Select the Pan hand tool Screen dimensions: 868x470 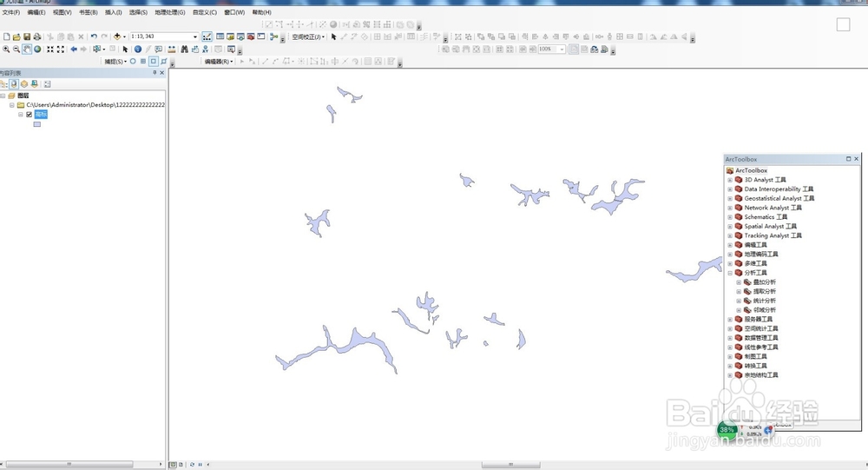(27, 49)
